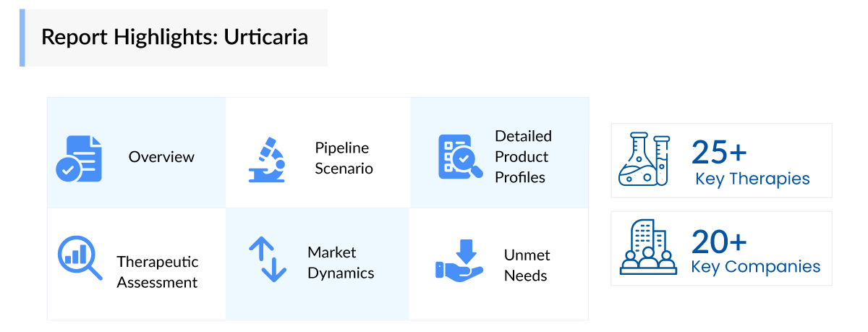Select Market Dynamics label
The width and height of the screenshot is (868, 332).
pos(341,263)
